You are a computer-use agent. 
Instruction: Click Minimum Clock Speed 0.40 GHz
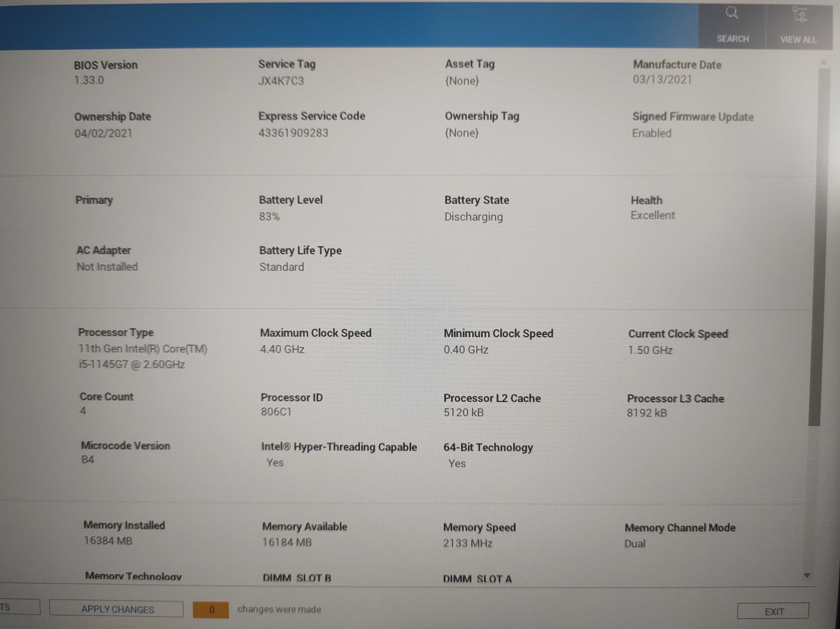tap(466, 350)
